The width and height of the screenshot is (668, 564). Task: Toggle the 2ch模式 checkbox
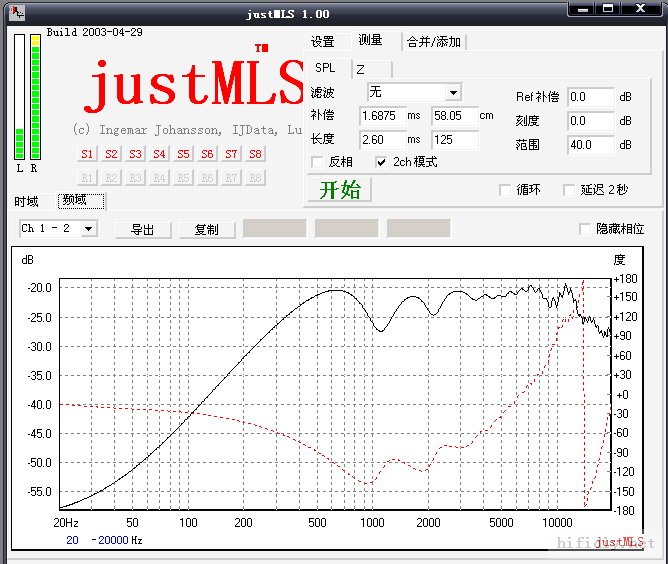click(x=382, y=162)
